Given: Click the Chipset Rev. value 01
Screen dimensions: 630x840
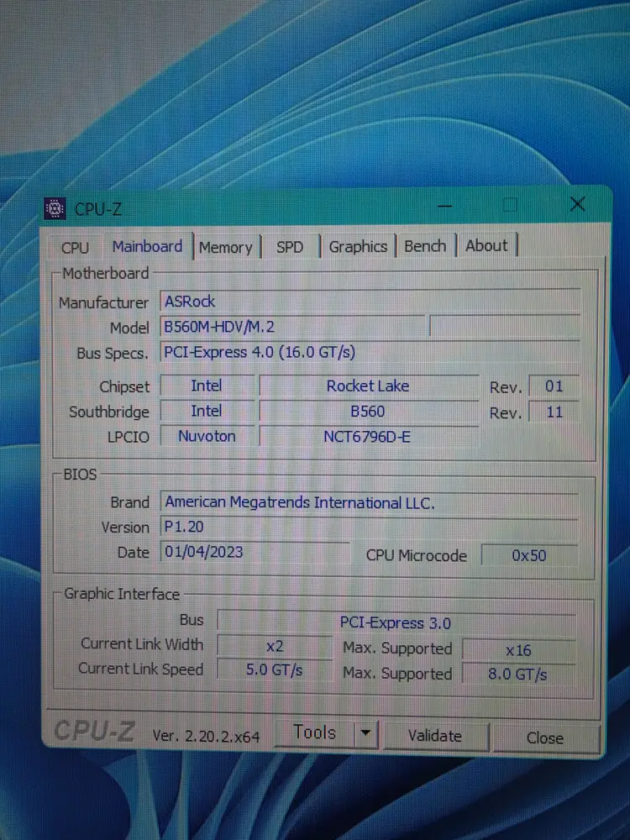Looking at the screenshot, I should (x=554, y=386).
